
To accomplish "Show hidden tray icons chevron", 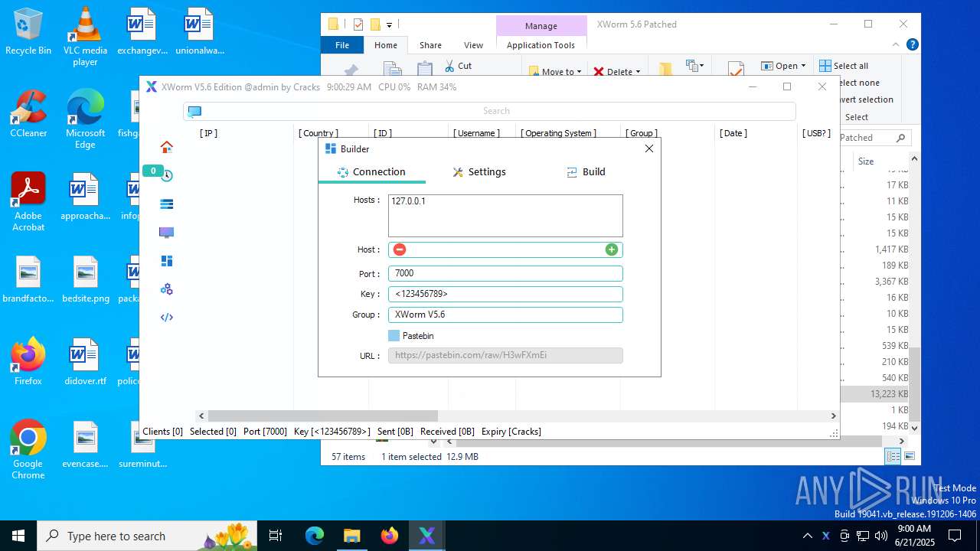I will click(x=807, y=536).
